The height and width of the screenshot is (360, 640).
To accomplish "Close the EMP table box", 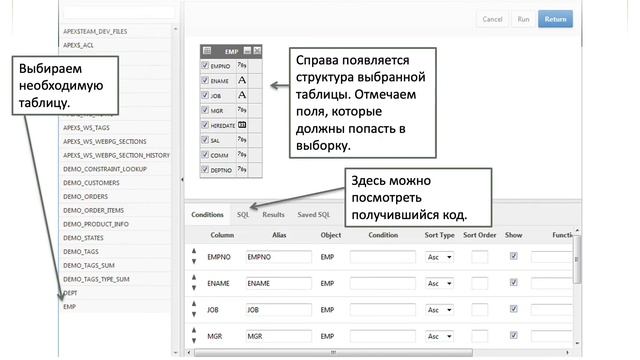I will pyautogui.click(x=257, y=51).
